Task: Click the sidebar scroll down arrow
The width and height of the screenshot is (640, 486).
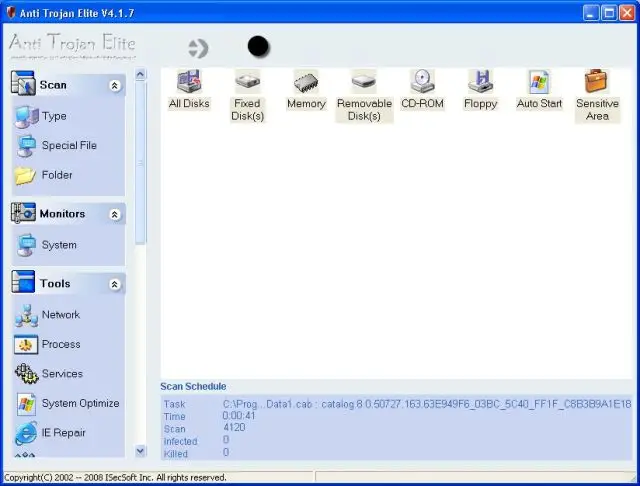Action: click(140, 451)
